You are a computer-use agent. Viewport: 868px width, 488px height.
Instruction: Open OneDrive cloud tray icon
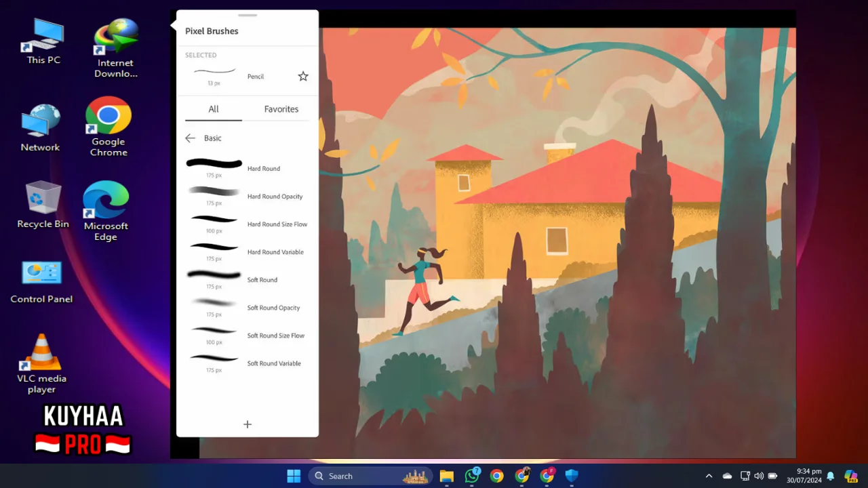pyautogui.click(x=727, y=476)
